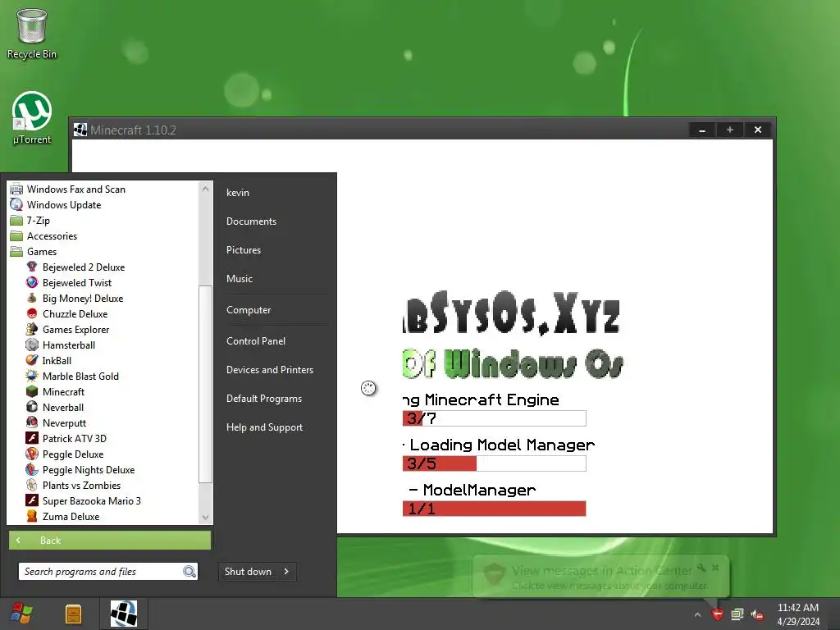The image size is (840, 630).
Task: Open Music from start menu
Action: pyautogui.click(x=240, y=279)
